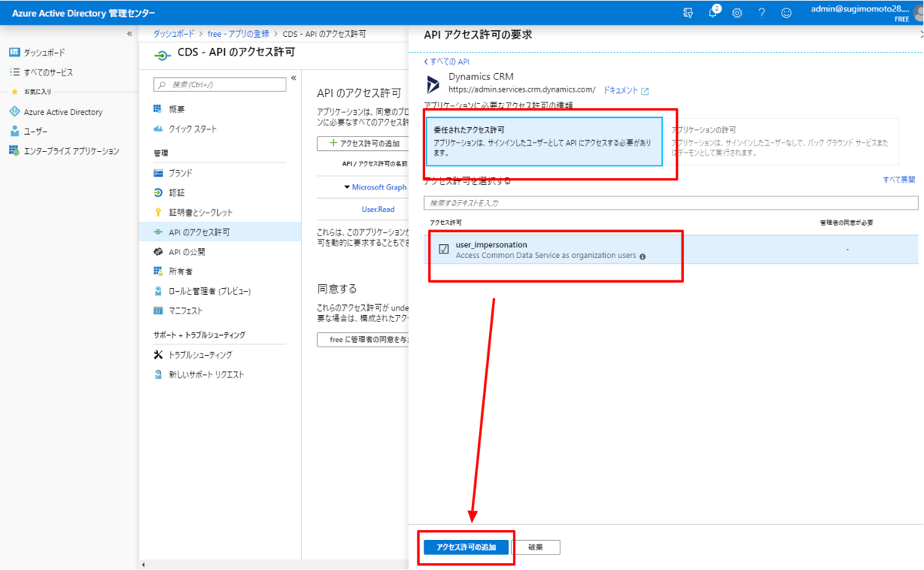
Task: Select 委任されたアクセス許可 permission type
Action: coord(545,141)
